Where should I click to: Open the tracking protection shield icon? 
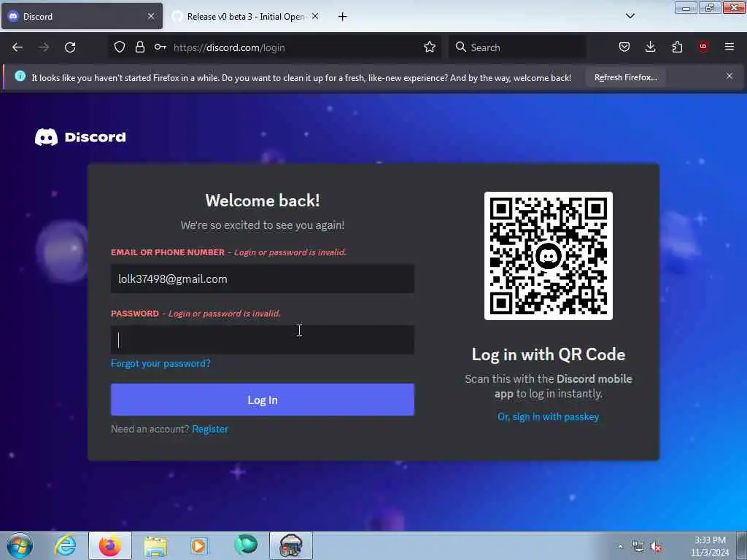(120, 47)
